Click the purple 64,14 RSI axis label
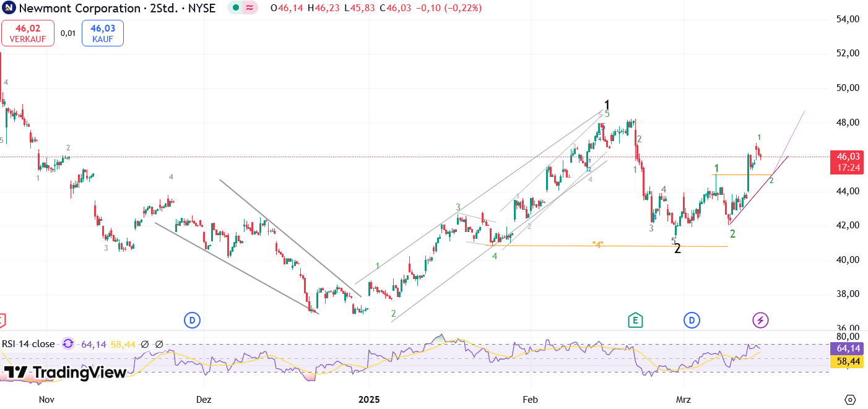868x409 pixels. [848, 348]
